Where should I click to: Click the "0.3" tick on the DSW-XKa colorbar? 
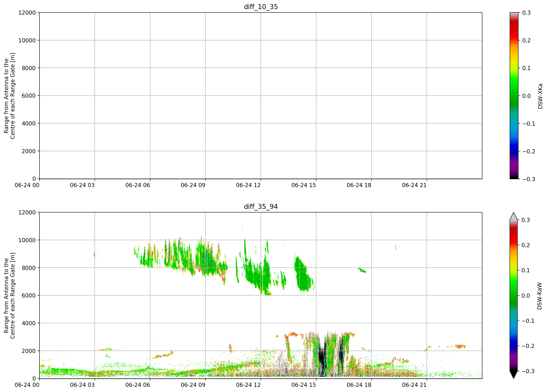click(x=527, y=13)
